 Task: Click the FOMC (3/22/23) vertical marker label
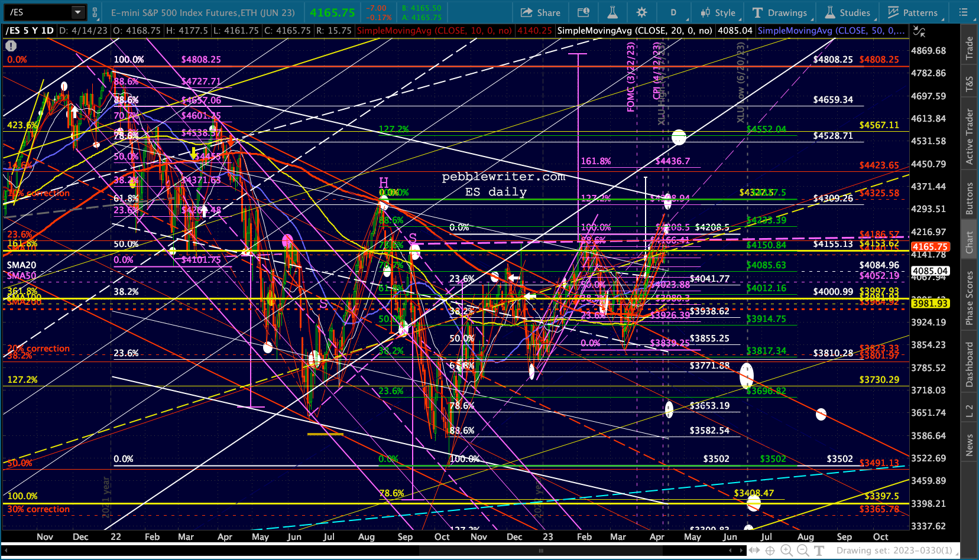pos(631,77)
